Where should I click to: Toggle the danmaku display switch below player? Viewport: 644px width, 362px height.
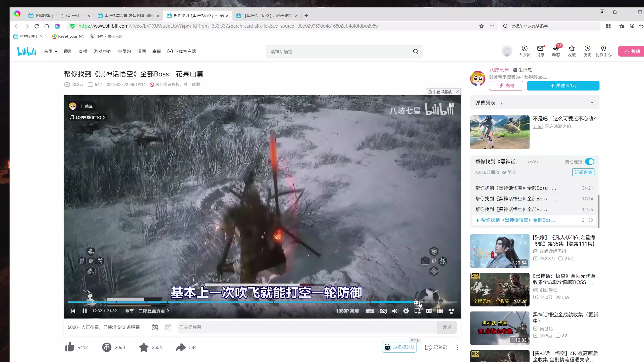coord(155,327)
